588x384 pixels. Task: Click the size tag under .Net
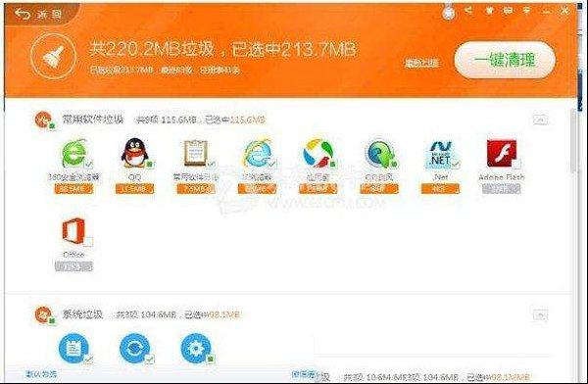tap(440, 189)
